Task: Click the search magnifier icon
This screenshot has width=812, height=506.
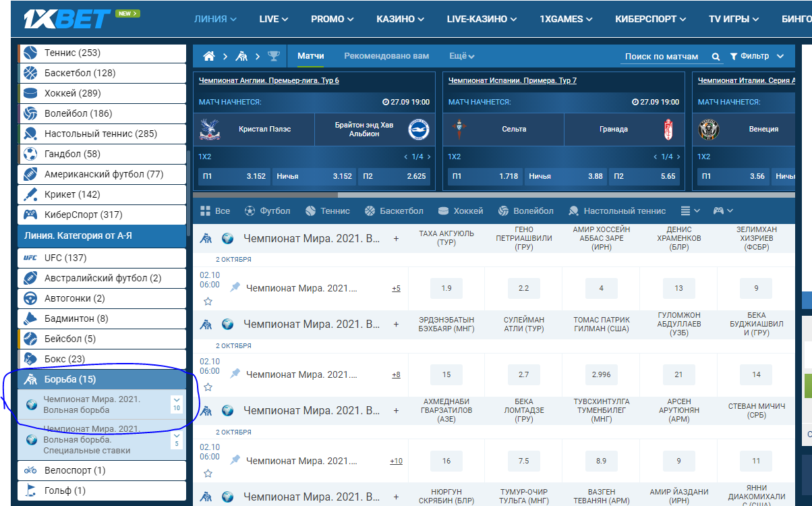Action: (716, 57)
